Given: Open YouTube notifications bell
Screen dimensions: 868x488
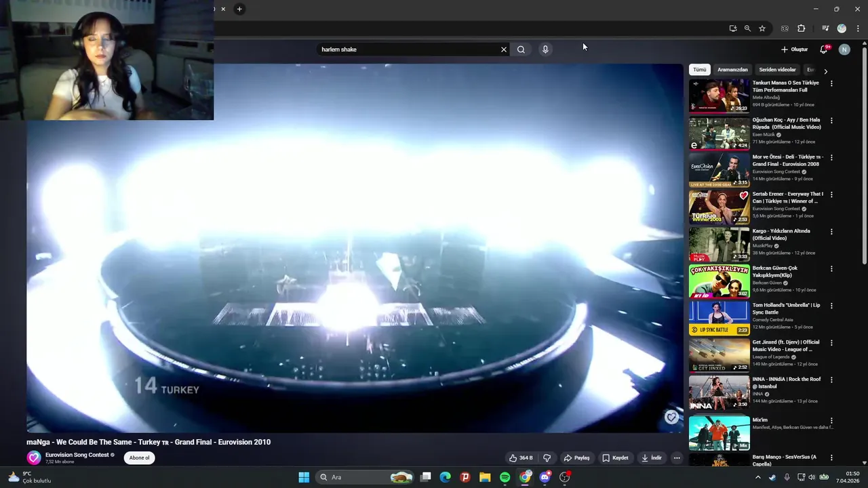Looking at the screenshot, I should [824, 49].
